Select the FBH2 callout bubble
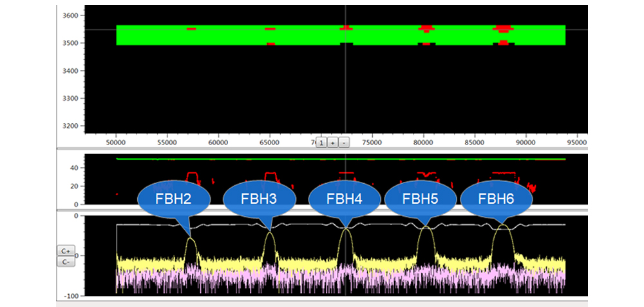This screenshot has height=307, width=644. (x=173, y=199)
